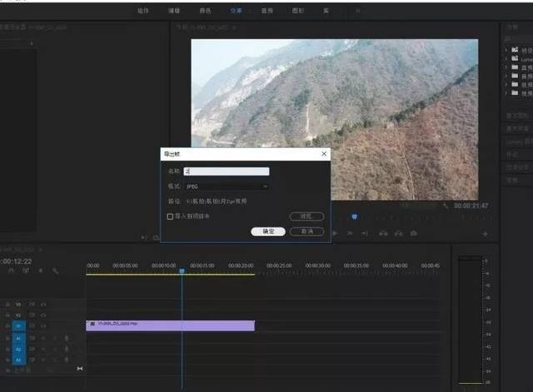533x392 pixels.
Task: Click the 名称 name input field
Action: pyautogui.click(x=227, y=171)
